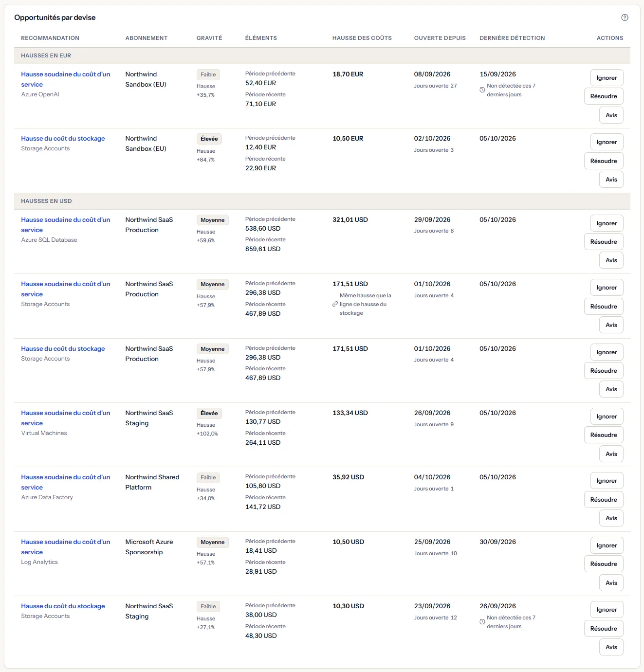The height and width of the screenshot is (672, 644).
Task: Open the Azure OpenAI sudden cost increase link
Action: [x=66, y=79]
